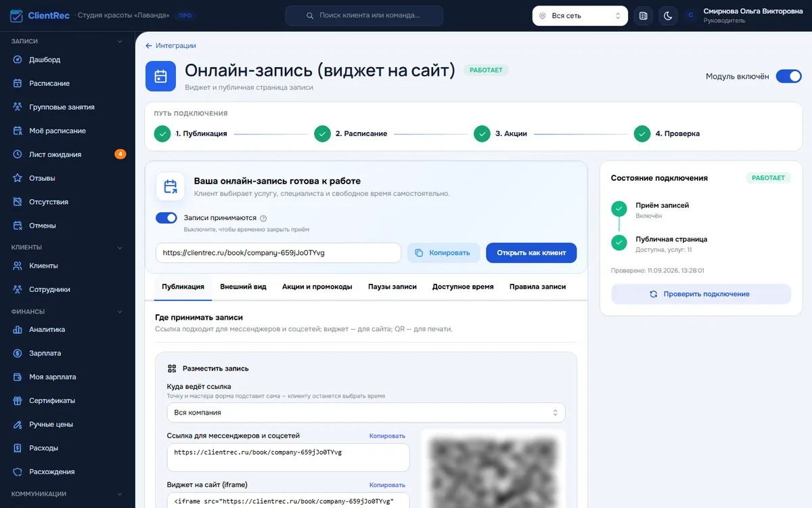The width and height of the screenshot is (812, 508).
Task: Click step 4. Проверка in the connection path
Action: point(667,133)
